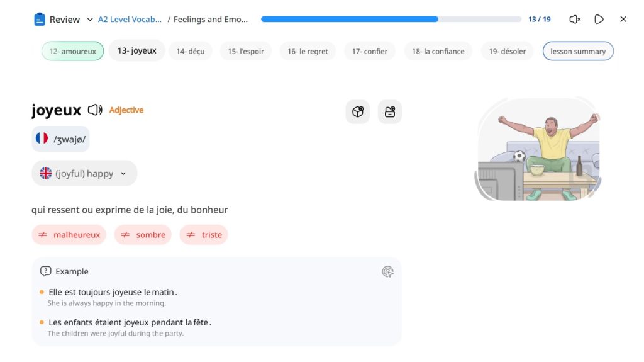This screenshot has width=644, height=362.
Task: Click the antonym chip malheureux
Action: pyautogui.click(x=69, y=235)
